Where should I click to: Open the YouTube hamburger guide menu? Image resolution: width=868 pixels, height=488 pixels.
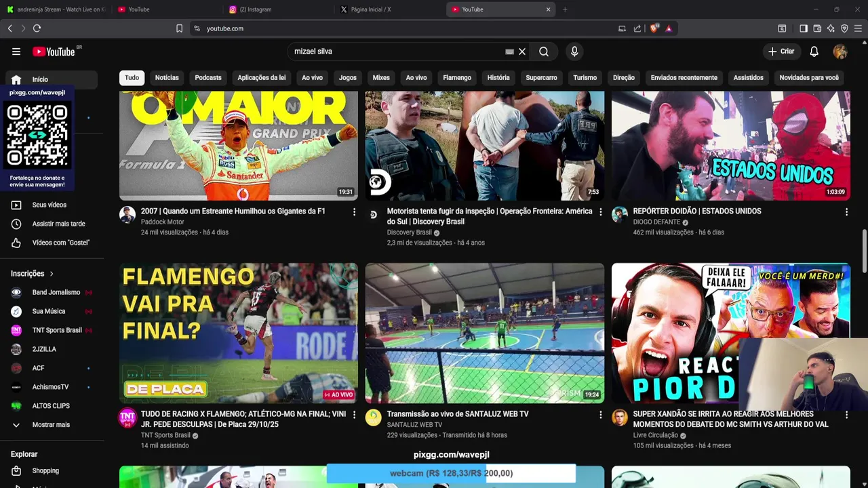coord(16,52)
